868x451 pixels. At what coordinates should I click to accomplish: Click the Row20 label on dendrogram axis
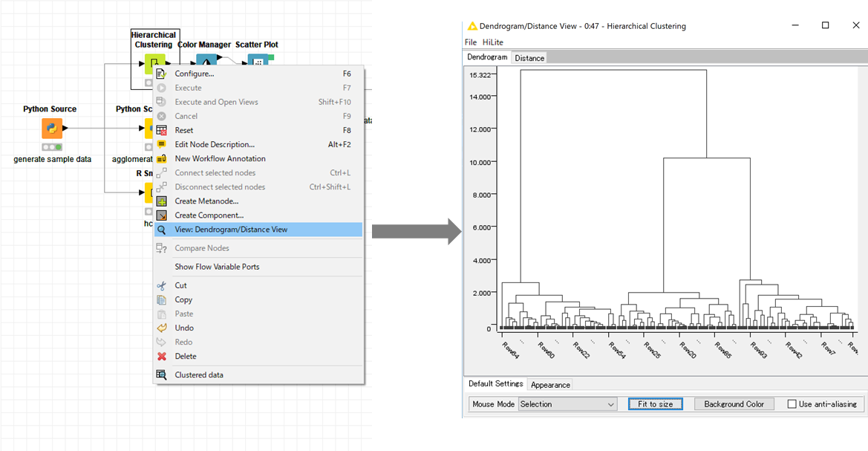688,350
